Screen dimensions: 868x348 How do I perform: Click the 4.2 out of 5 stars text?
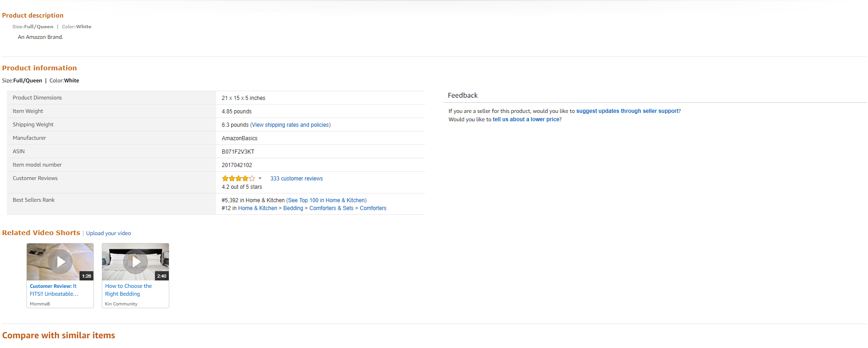click(x=241, y=187)
